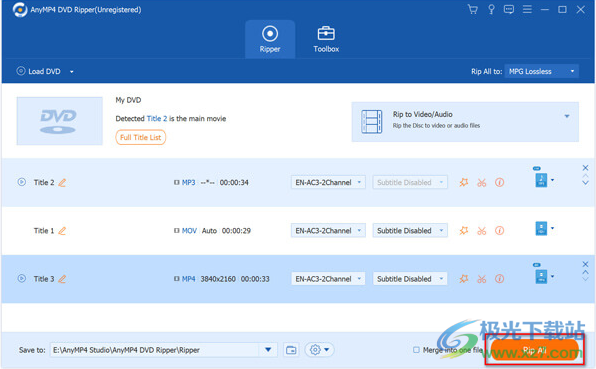
Task: Rename Title 1 with pencil icon
Action: 62,231
